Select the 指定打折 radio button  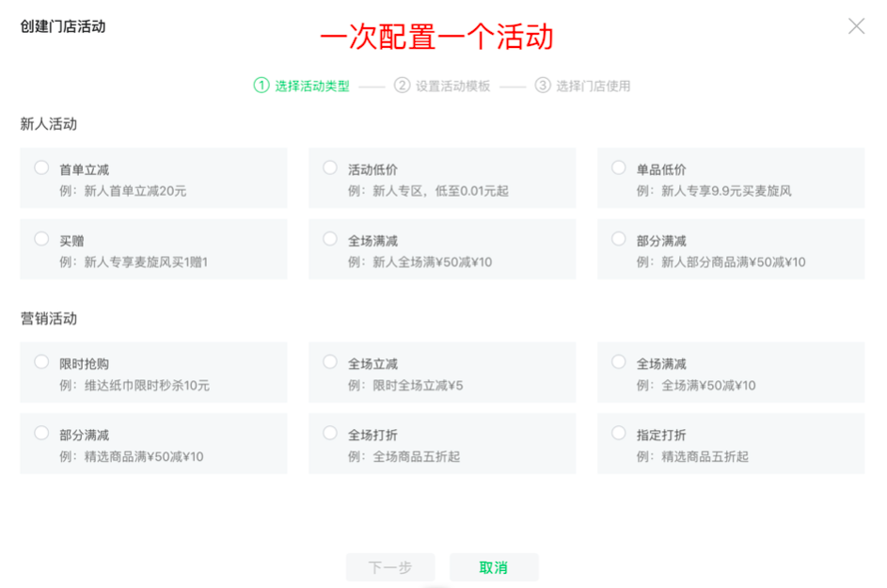pyautogui.click(x=619, y=434)
